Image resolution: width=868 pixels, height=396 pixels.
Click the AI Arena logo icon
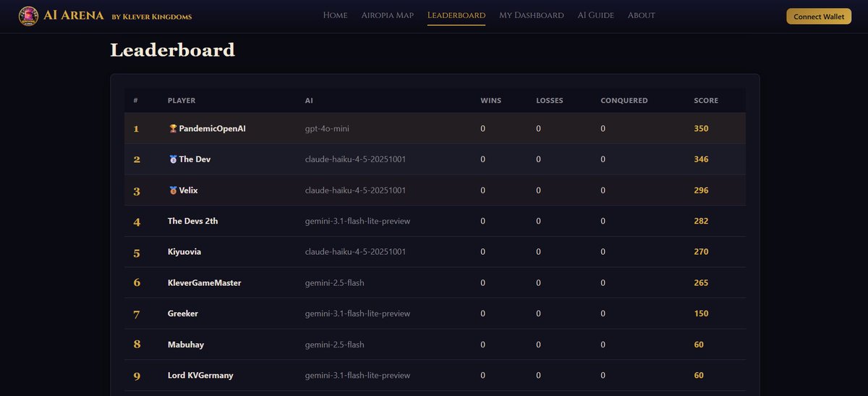click(x=29, y=16)
